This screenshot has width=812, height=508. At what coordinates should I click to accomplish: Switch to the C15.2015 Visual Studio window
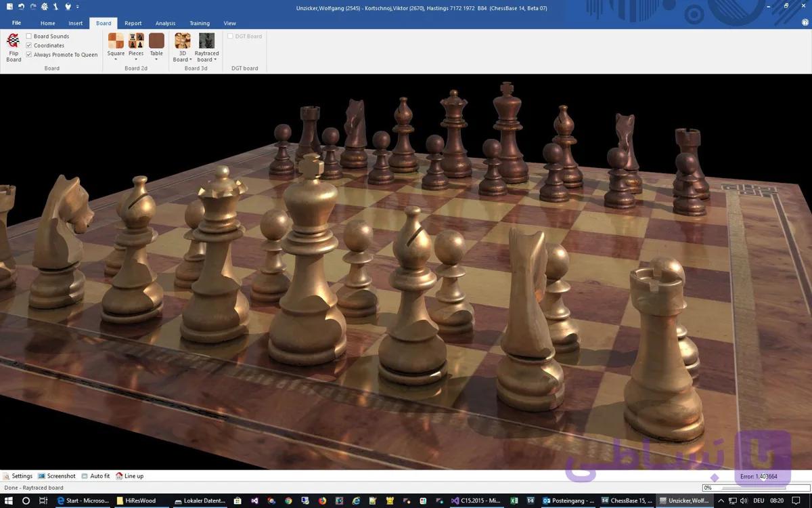476,501
